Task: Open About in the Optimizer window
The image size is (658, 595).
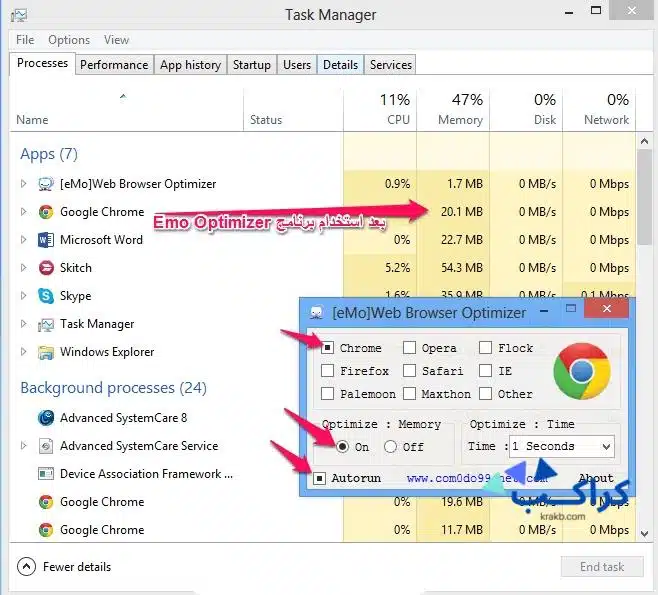Action: pyautogui.click(x=596, y=478)
